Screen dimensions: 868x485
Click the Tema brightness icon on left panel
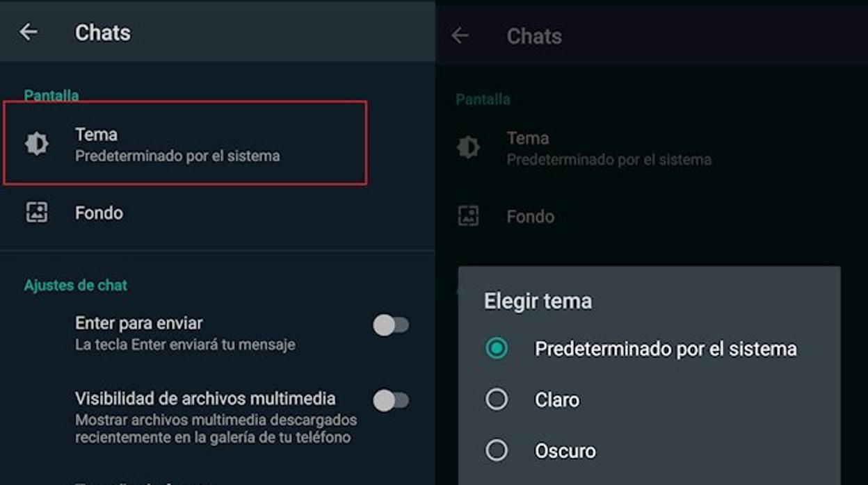(37, 144)
